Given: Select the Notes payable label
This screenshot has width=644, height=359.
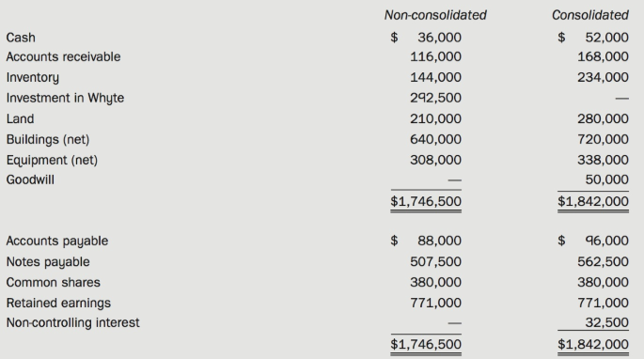Looking at the screenshot, I should point(48,262).
